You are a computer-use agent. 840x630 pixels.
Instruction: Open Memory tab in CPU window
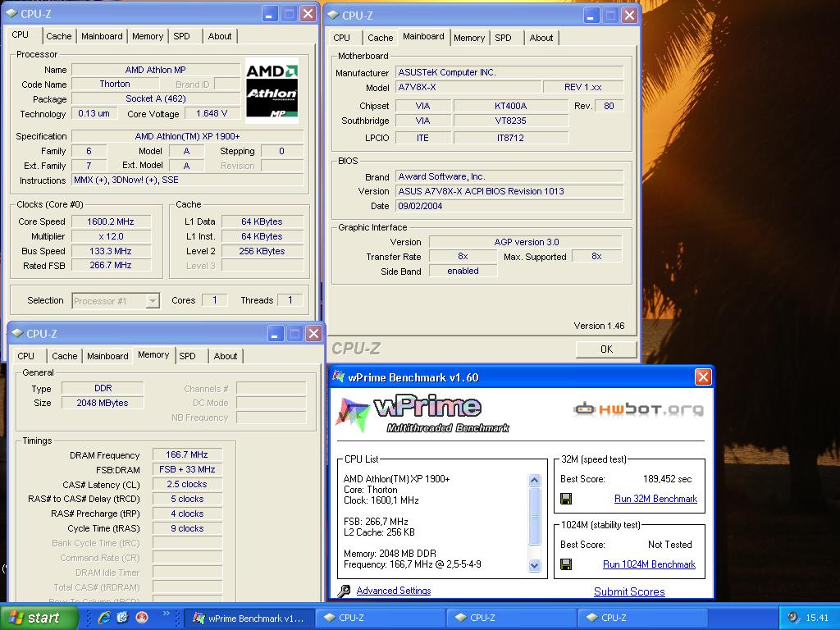click(148, 36)
